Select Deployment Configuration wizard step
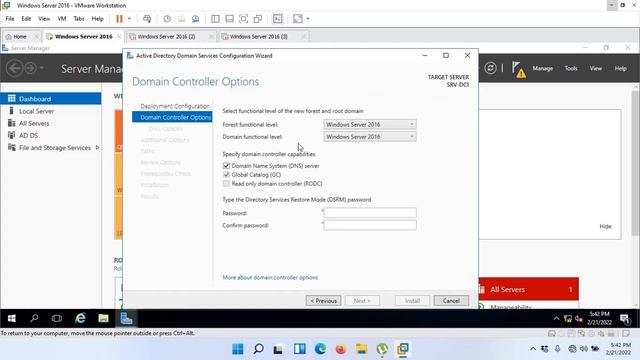This screenshot has height=360, width=640. click(x=175, y=106)
